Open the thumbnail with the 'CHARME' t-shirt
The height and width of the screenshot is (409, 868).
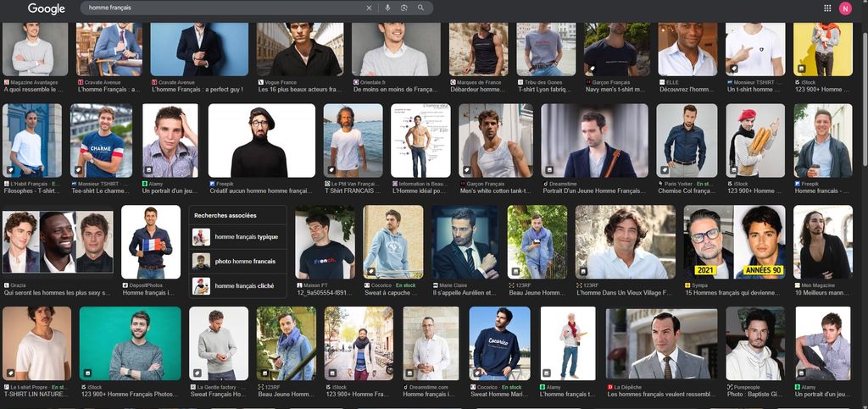101,141
